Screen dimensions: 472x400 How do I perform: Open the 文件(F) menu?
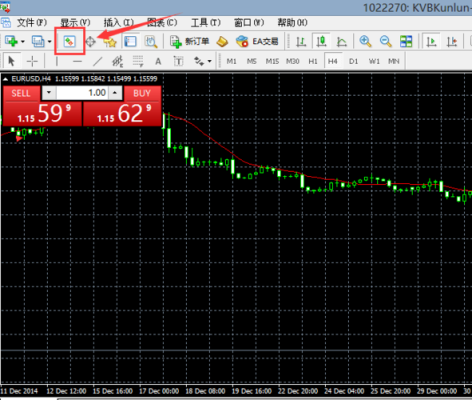click(x=32, y=23)
